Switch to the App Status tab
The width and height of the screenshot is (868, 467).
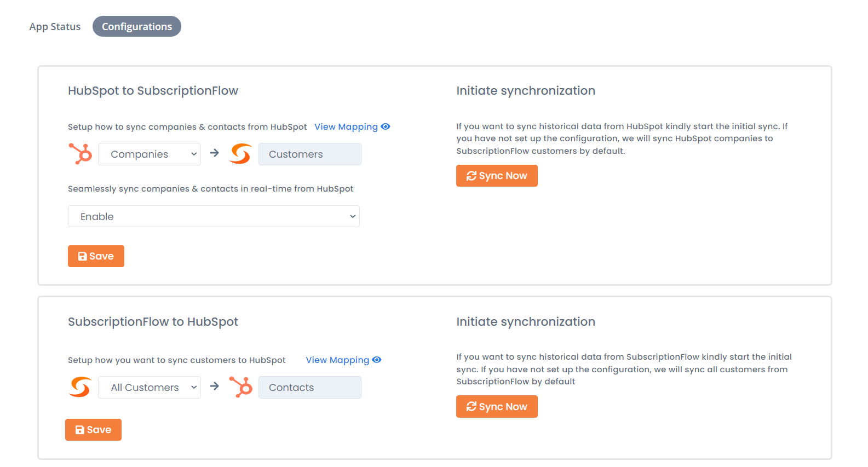(x=55, y=26)
